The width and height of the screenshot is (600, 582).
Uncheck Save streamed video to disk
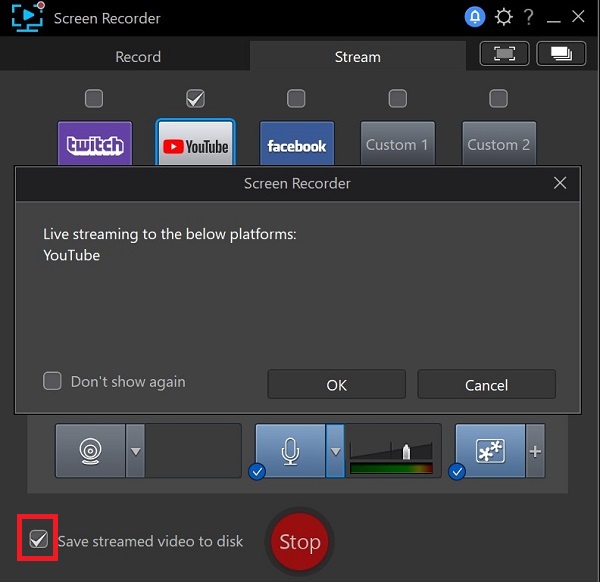(x=39, y=539)
